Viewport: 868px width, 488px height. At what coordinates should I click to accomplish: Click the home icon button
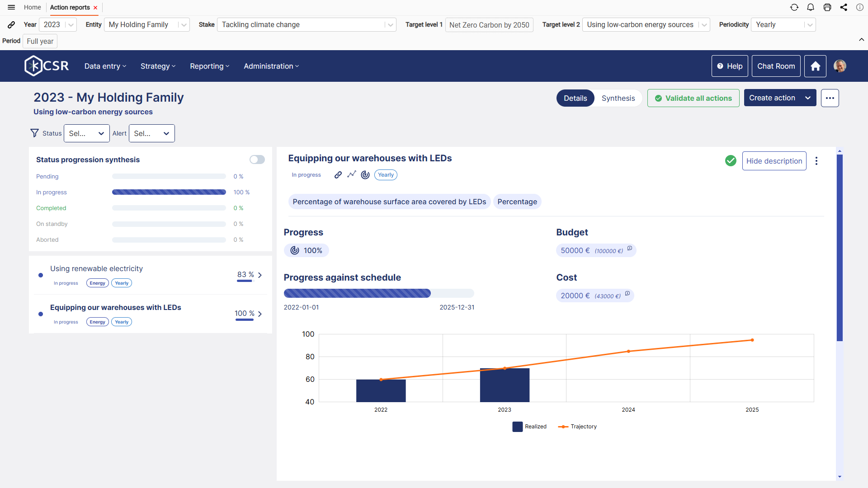pos(815,66)
